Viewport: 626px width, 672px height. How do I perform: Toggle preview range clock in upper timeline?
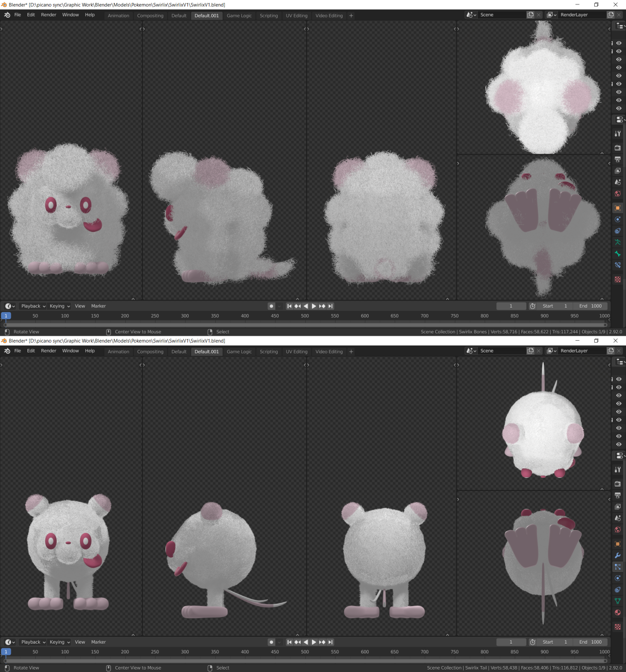tap(533, 306)
